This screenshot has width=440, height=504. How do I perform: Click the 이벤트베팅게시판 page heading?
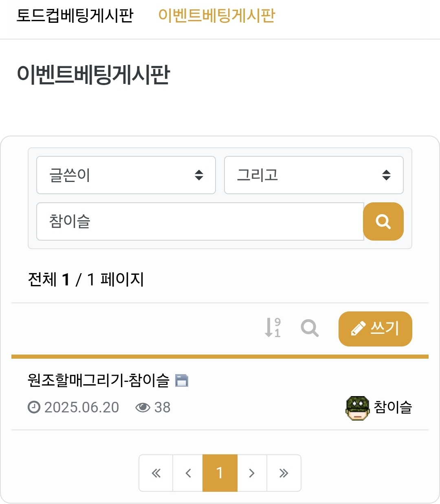pyautogui.click(x=93, y=75)
